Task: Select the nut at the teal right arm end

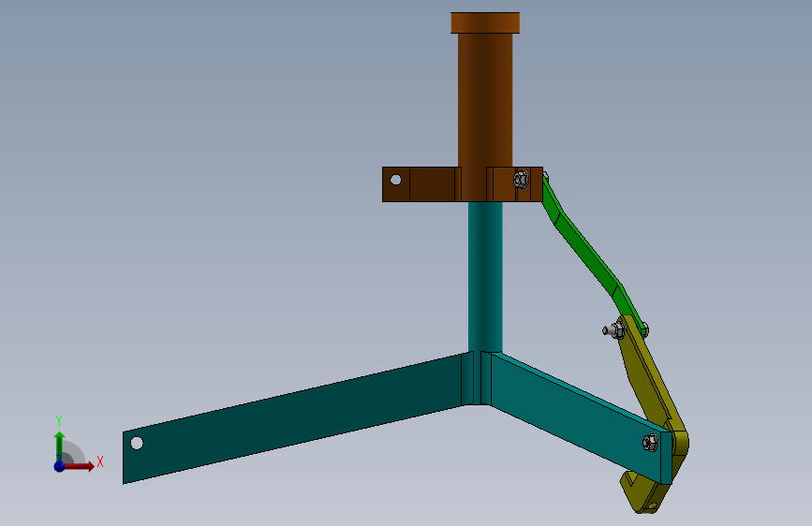Action: (650, 443)
